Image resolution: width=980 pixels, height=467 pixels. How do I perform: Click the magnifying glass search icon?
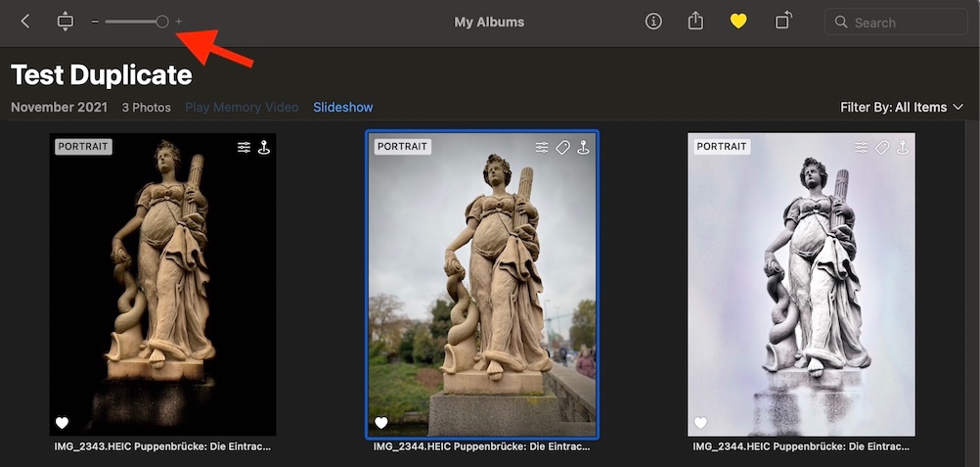pyautogui.click(x=841, y=22)
